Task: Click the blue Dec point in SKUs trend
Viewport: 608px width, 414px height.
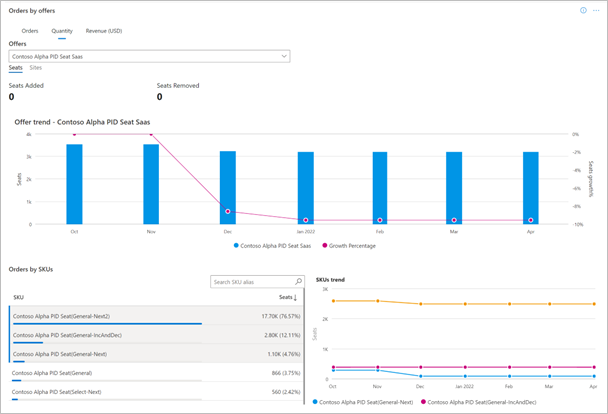Action: 421,376
